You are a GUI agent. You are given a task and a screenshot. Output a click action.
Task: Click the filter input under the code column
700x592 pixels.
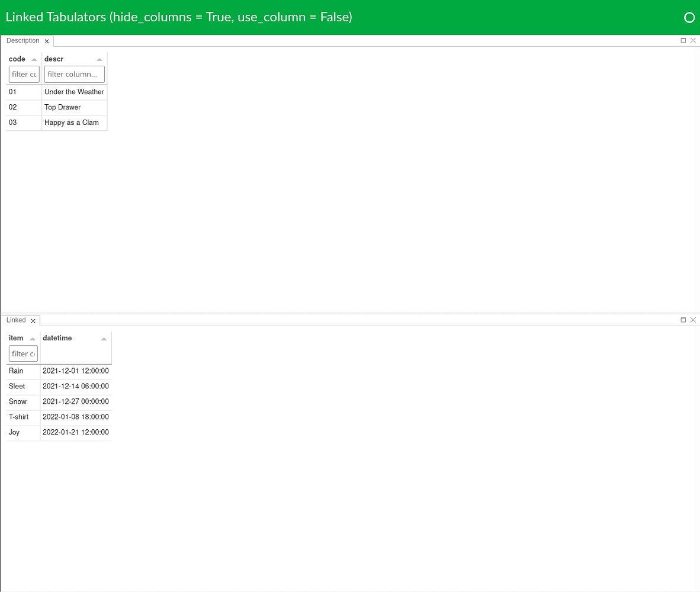click(x=24, y=74)
